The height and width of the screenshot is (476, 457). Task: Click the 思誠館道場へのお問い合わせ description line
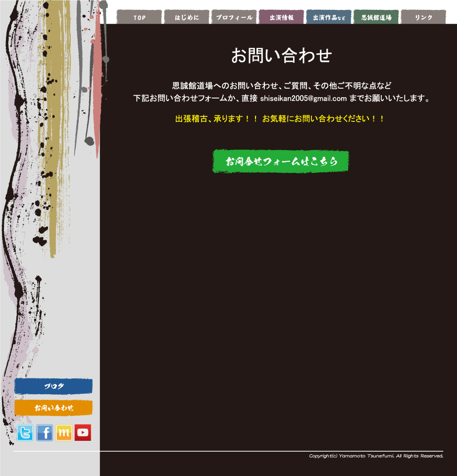281,86
